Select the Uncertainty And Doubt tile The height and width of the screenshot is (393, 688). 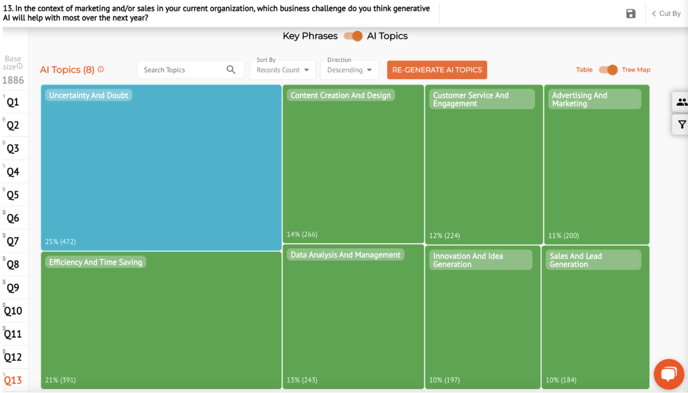click(x=161, y=168)
